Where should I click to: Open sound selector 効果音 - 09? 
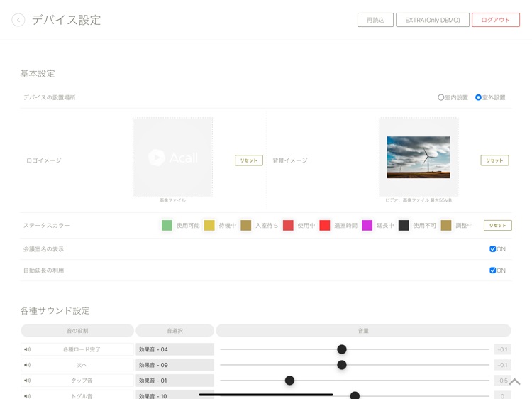(174, 365)
